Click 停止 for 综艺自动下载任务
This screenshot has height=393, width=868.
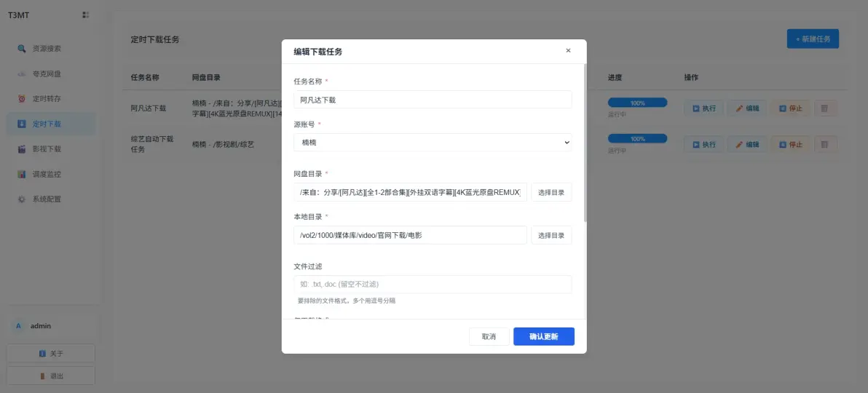(791, 145)
